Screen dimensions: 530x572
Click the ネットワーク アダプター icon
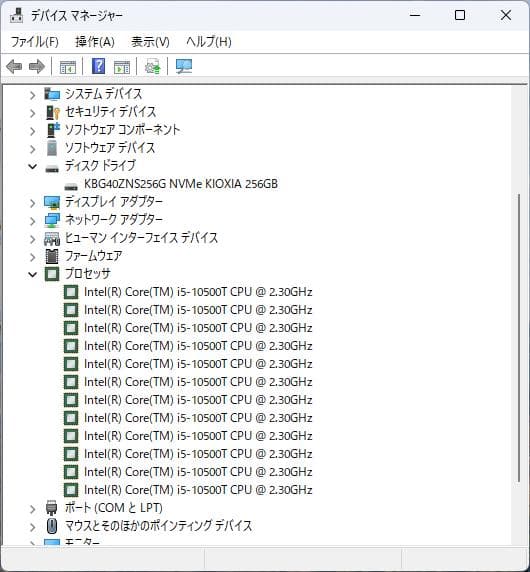pos(52,220)
